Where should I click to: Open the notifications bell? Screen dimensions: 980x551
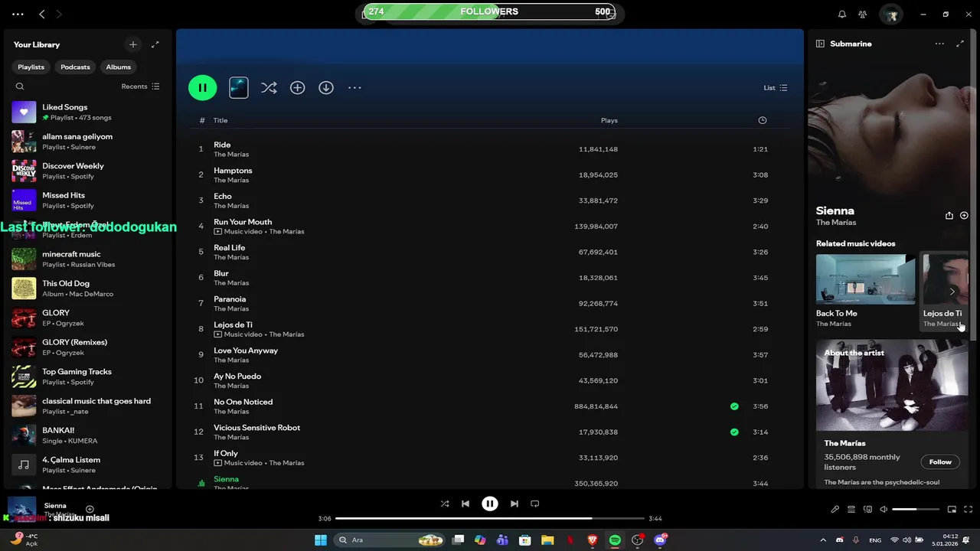(842, 14)
